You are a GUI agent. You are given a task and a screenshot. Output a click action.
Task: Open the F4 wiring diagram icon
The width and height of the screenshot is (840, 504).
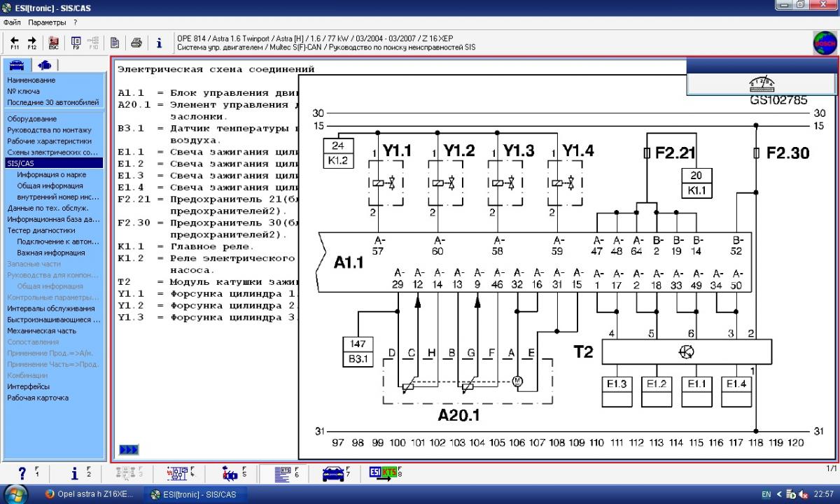tap(177, 474)
